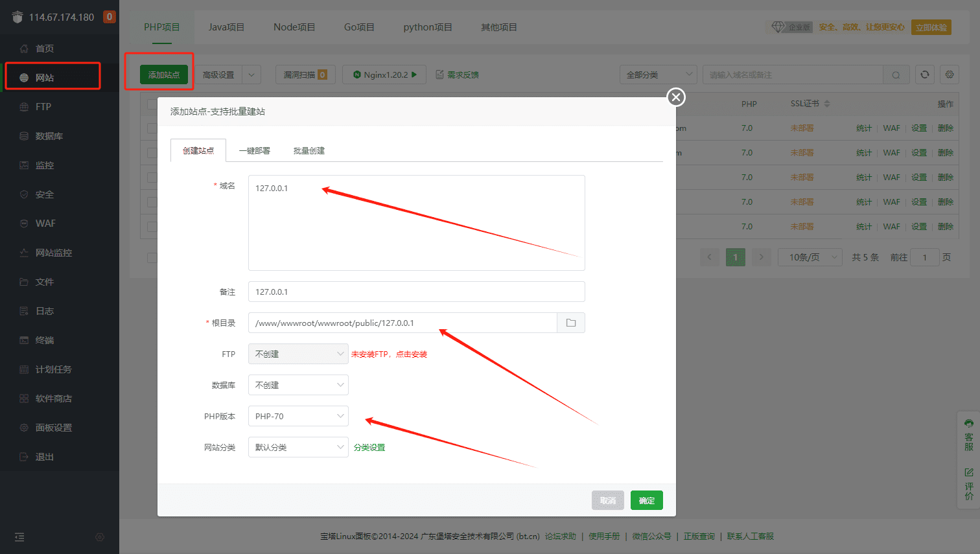Open the 网站分类 default category dropdown
The width and height of the screenshot is (980, 554).
tap(297, 446)
